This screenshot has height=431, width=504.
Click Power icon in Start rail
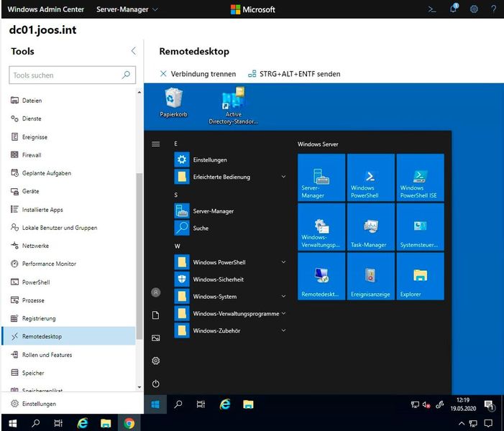pos(156,384)
